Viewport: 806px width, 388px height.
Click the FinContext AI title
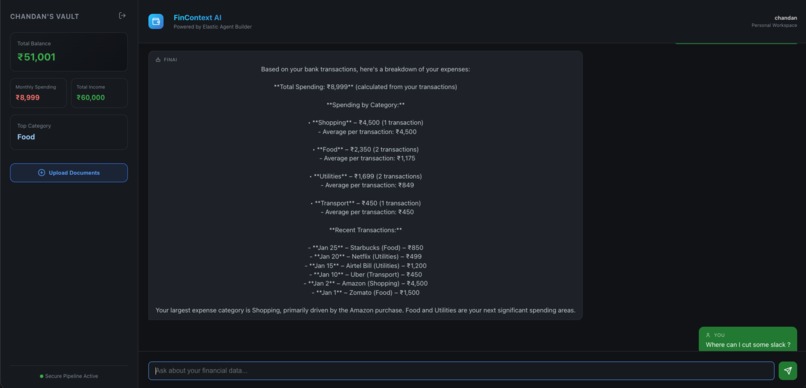point(197,17)
